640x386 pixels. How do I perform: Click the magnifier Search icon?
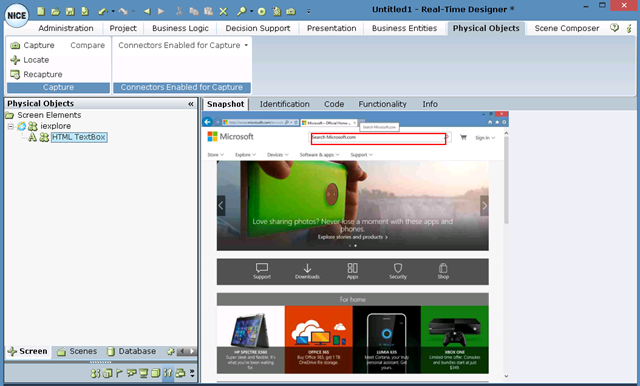tap(242, 11)
